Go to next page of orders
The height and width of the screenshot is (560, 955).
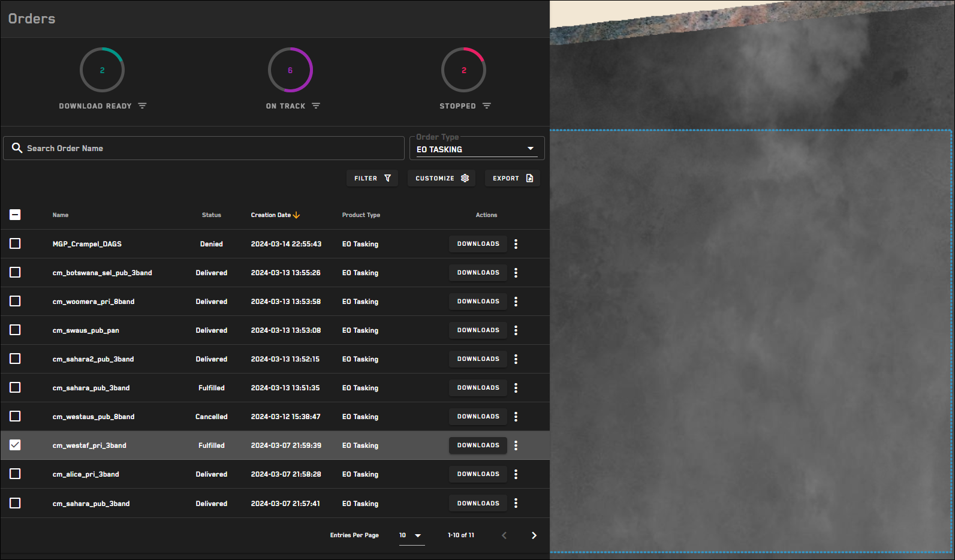(534, 535)
